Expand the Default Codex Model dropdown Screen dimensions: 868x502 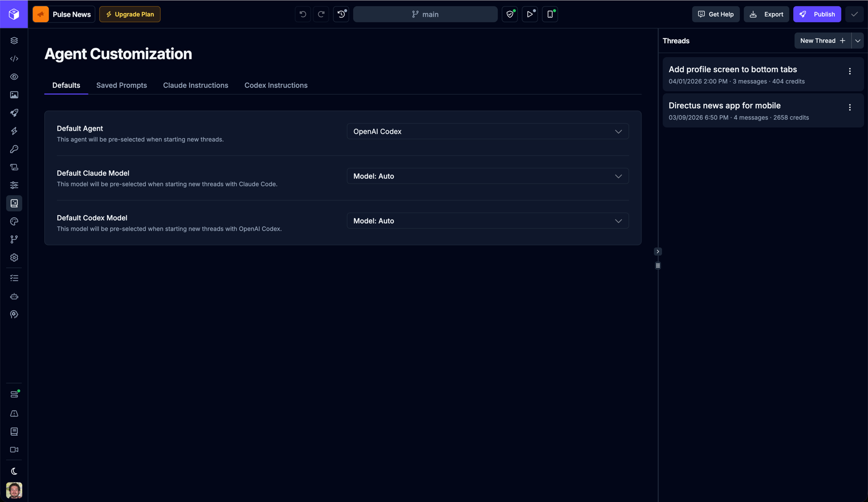pos(488,221)
